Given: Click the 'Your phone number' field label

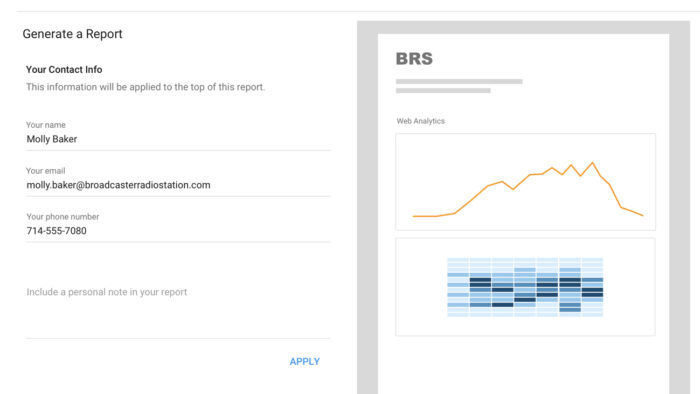Looking at the screenshot, I should click(62, 217).
